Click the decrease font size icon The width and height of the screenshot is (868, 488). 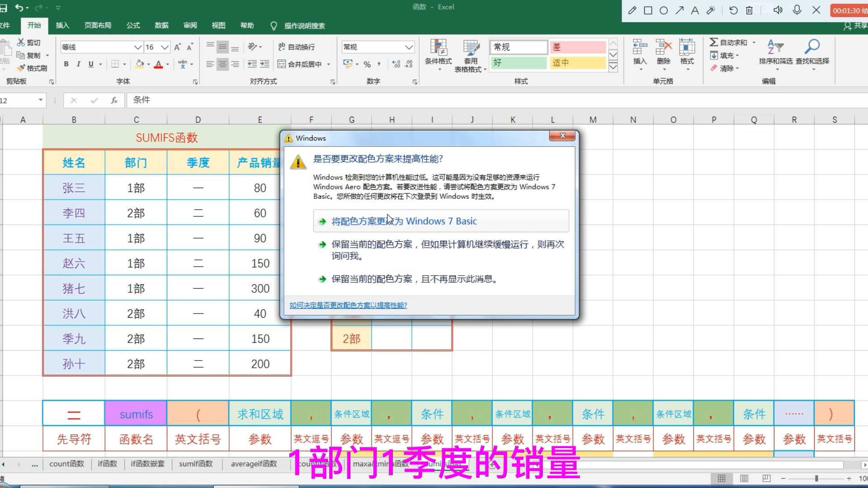click(x=190, y=47)
